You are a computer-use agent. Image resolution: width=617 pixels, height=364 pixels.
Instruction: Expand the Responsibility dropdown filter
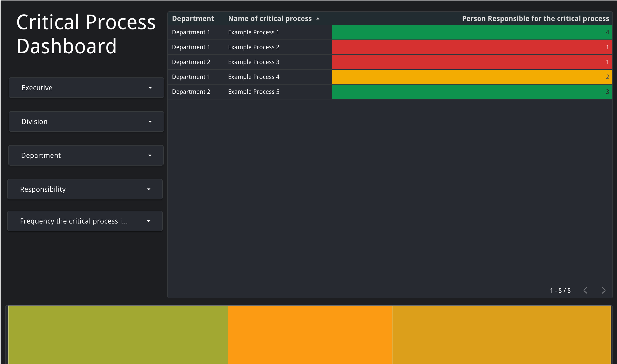pyautogui.click(x=85, y=189)
